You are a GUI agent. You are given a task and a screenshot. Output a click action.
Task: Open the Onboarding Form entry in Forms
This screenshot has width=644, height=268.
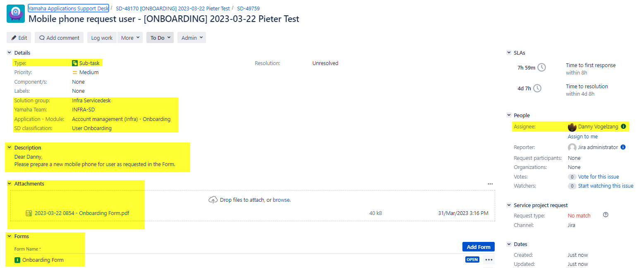coord(43,260)
